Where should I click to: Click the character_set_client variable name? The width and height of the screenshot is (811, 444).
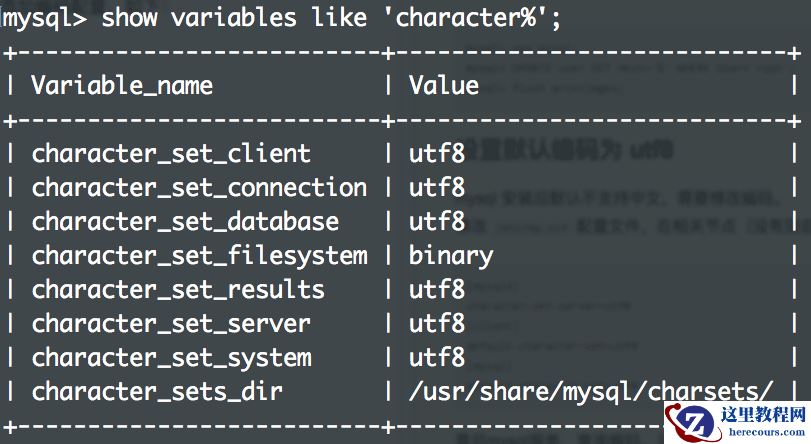(x=171, y=153)
